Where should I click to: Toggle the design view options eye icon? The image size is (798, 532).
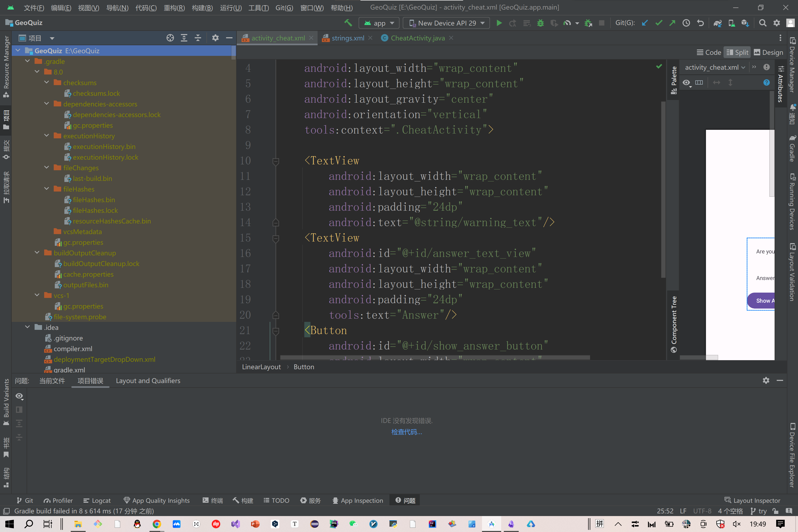686,82
